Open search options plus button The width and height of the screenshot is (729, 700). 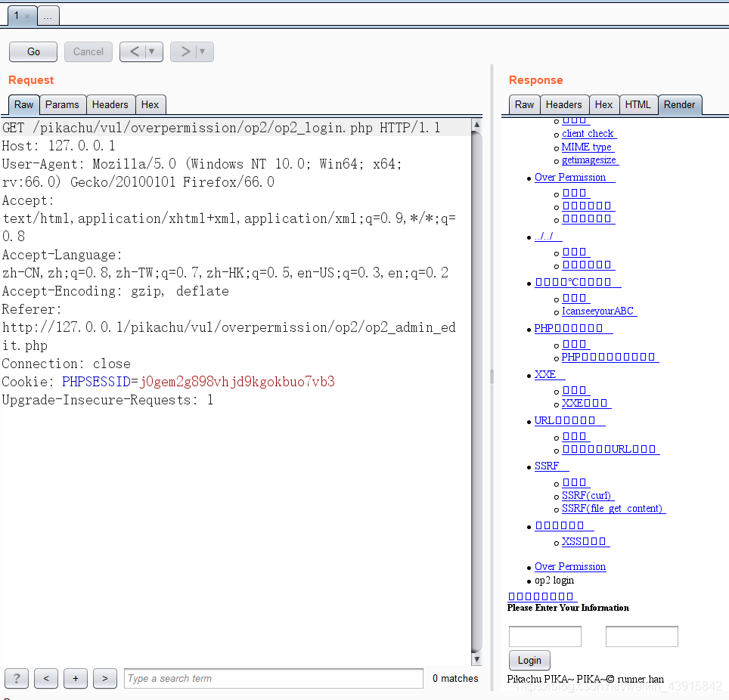click(x=76, y=678)
